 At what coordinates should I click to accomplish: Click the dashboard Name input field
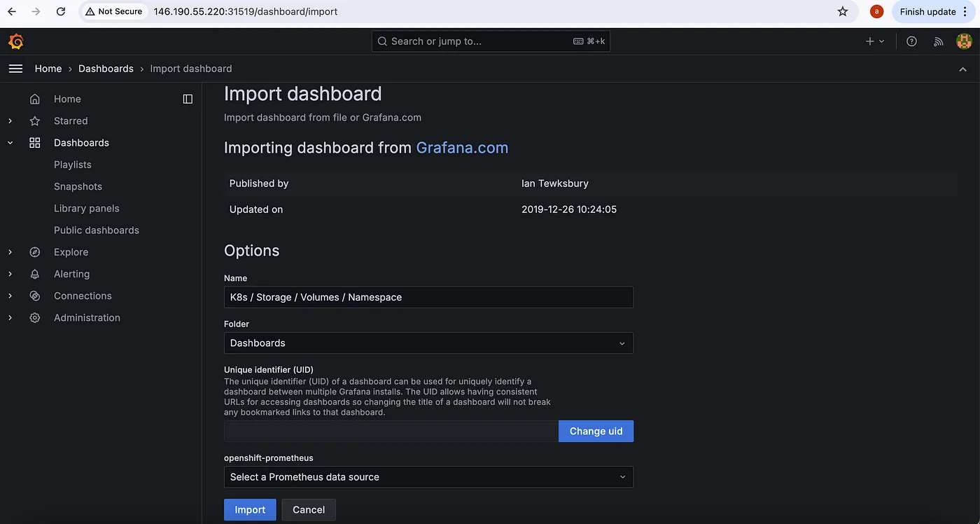point(428,297)
